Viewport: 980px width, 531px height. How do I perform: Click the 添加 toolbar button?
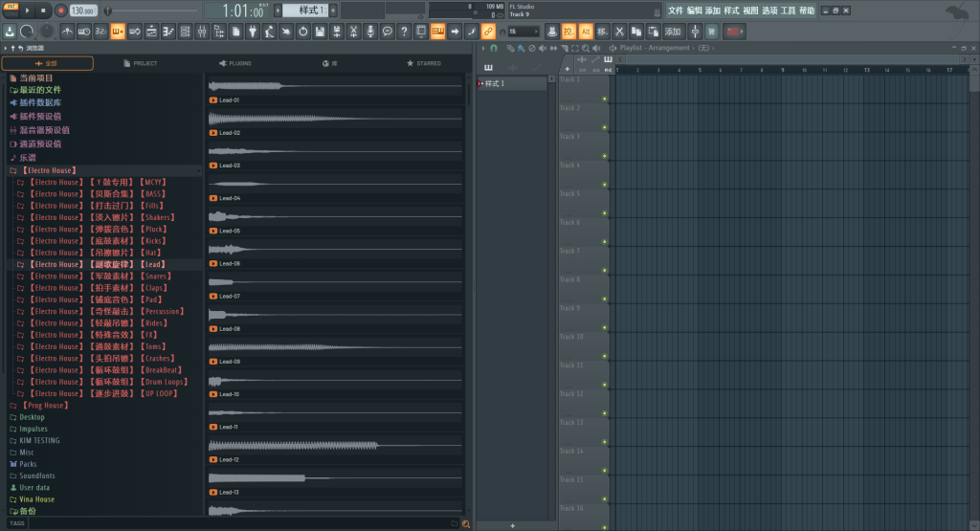coord(673,32)
